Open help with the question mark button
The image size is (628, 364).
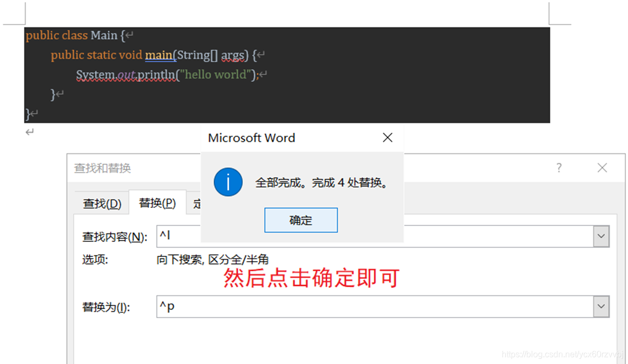point(559,168)
